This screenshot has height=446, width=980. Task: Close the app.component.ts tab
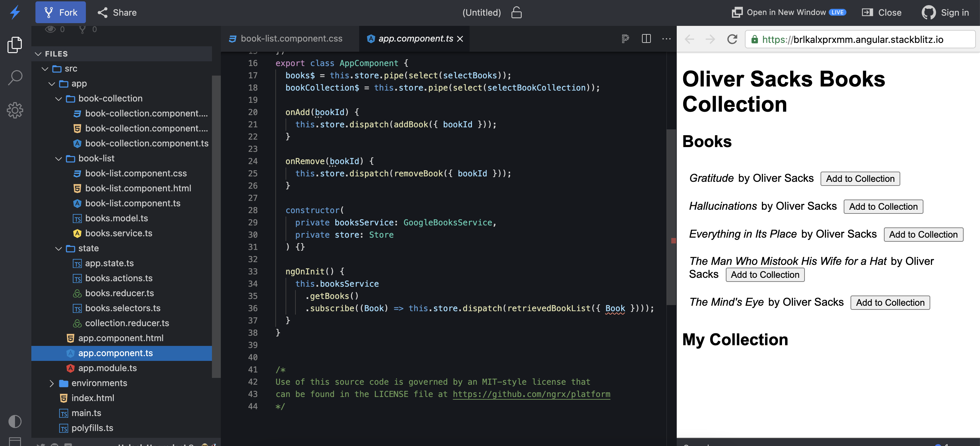pyautogui.click(x=460, y=39)
